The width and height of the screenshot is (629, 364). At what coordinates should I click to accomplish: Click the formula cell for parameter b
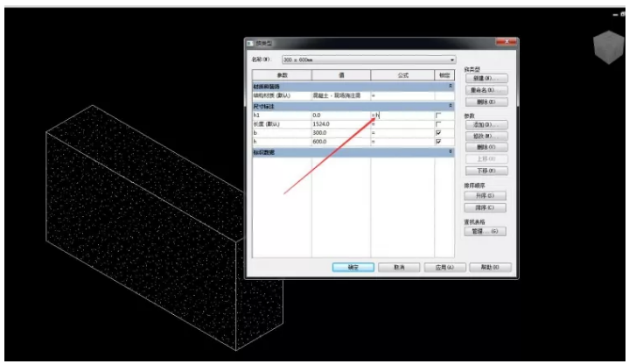[x=402, y=133]
